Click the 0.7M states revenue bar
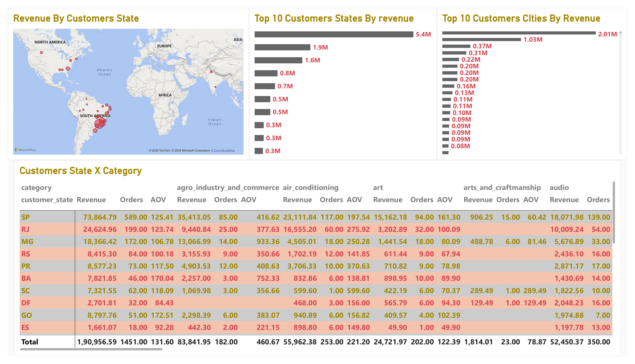The height and width of the screenshot is (364, 635). tap(265, 86)
